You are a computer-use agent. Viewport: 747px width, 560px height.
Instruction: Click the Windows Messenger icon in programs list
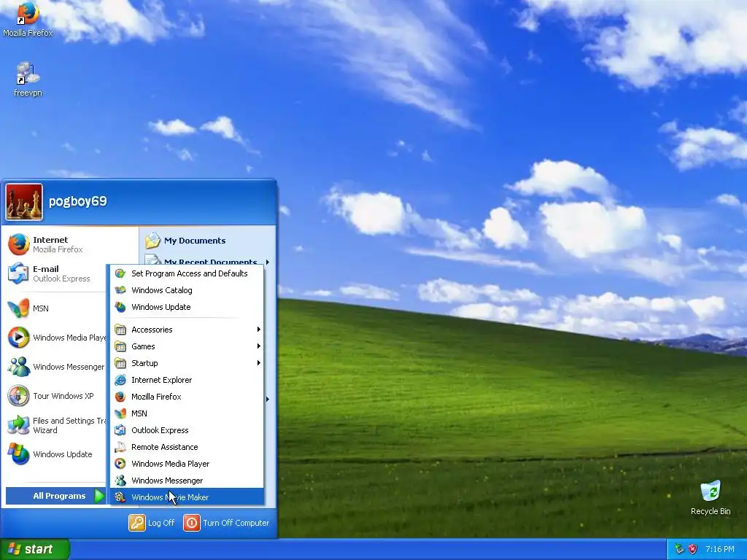(120, 481)
